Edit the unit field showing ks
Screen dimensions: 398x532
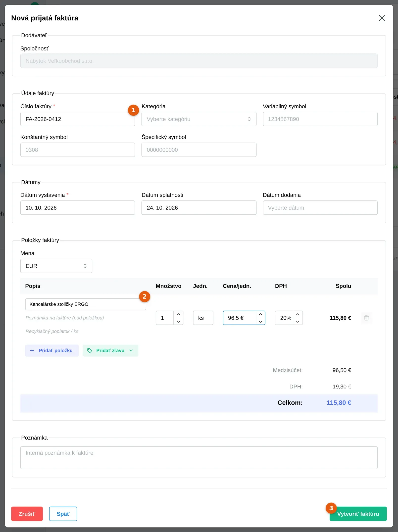tap(203, 318)
